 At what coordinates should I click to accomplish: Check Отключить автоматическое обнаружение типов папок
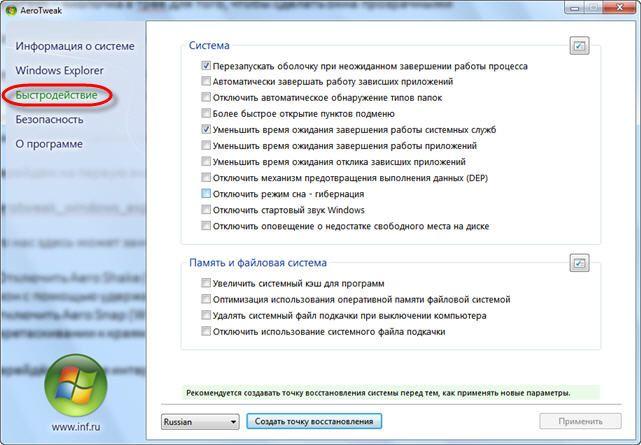point(206,97)
